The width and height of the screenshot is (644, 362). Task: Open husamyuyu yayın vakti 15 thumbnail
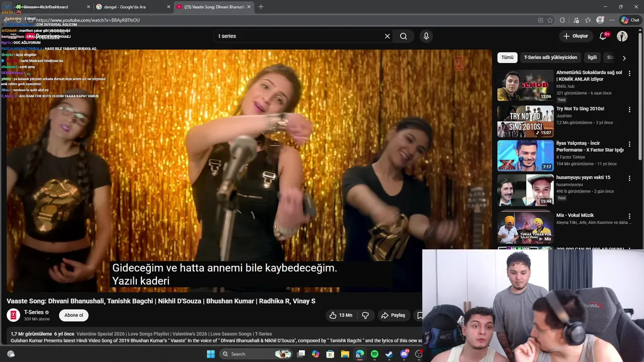point(525,190)
